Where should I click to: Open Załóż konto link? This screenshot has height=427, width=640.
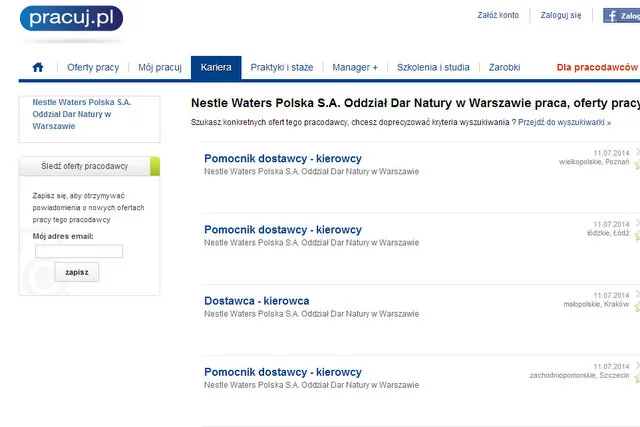click(x=498, y=15)
